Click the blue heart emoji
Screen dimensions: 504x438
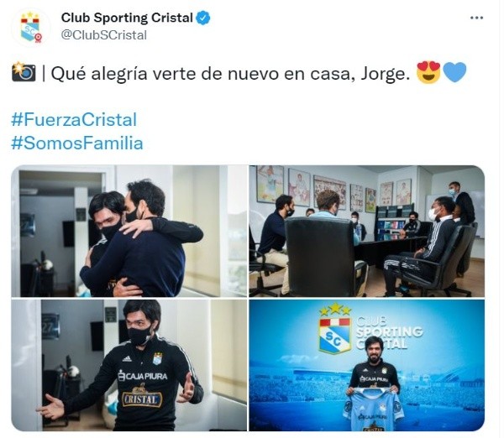[x=454, y=72]
